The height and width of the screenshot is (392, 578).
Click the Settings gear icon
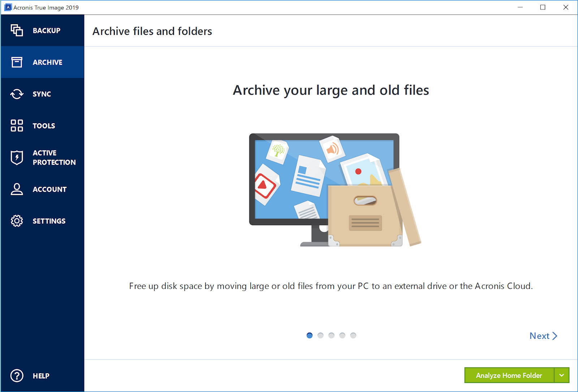[17, 221]
